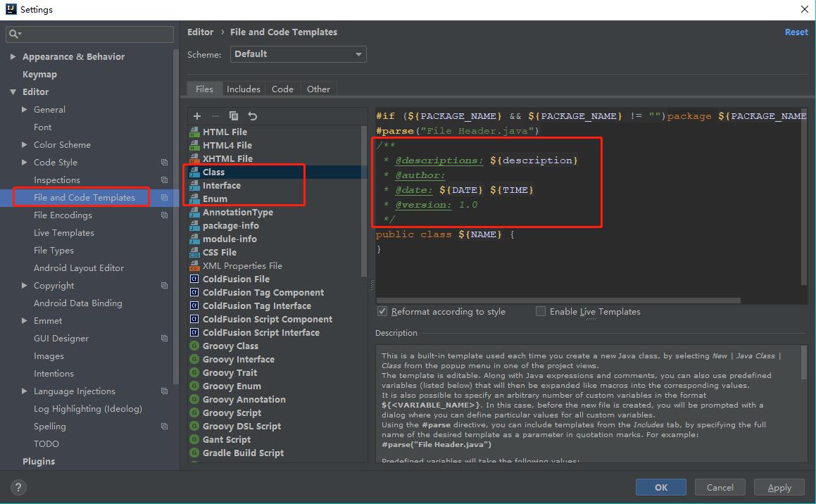The width and height of the screenshot is (816, 504).
Task: Expand the Copyright node
Action: [x=25, y=286]
